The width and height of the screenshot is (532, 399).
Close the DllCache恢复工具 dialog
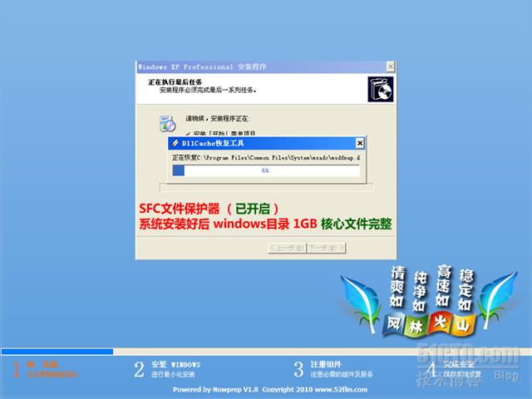(360, 143)
